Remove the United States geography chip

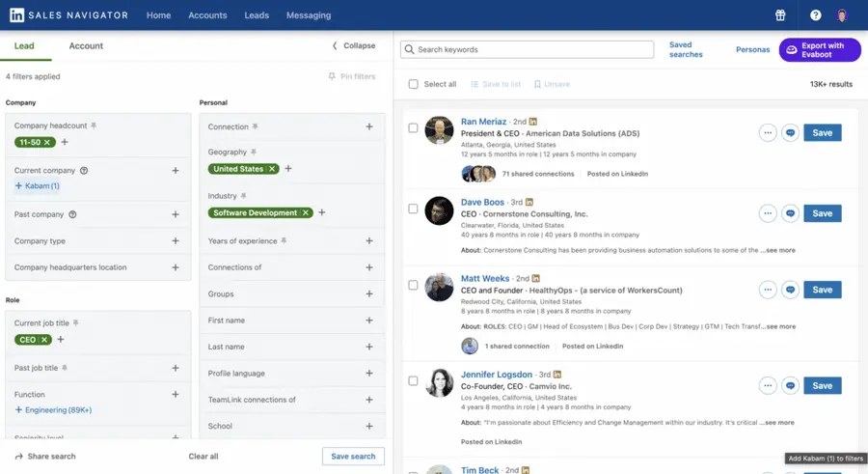[272, 169]
